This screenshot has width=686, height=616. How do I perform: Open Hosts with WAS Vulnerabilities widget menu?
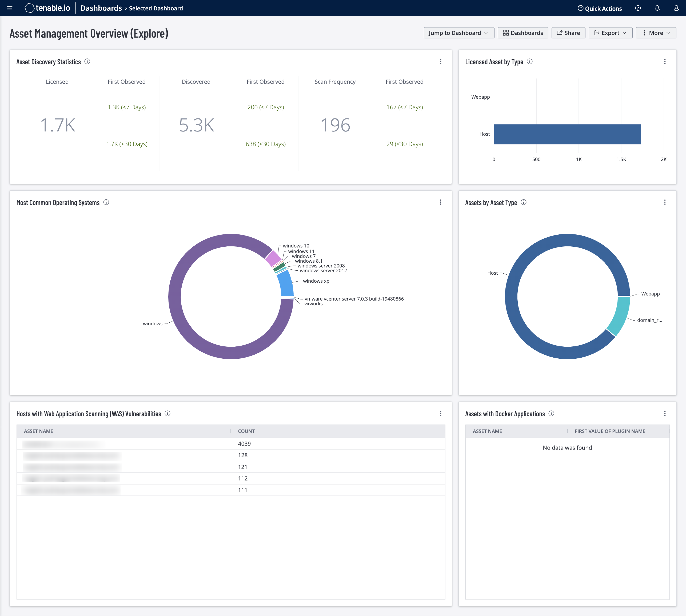441,413
